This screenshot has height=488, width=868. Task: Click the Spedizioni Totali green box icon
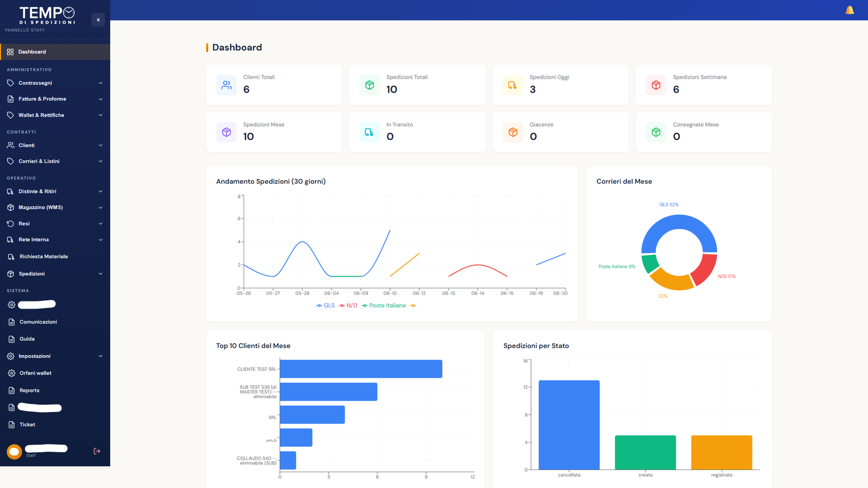(x=369, y=85)
